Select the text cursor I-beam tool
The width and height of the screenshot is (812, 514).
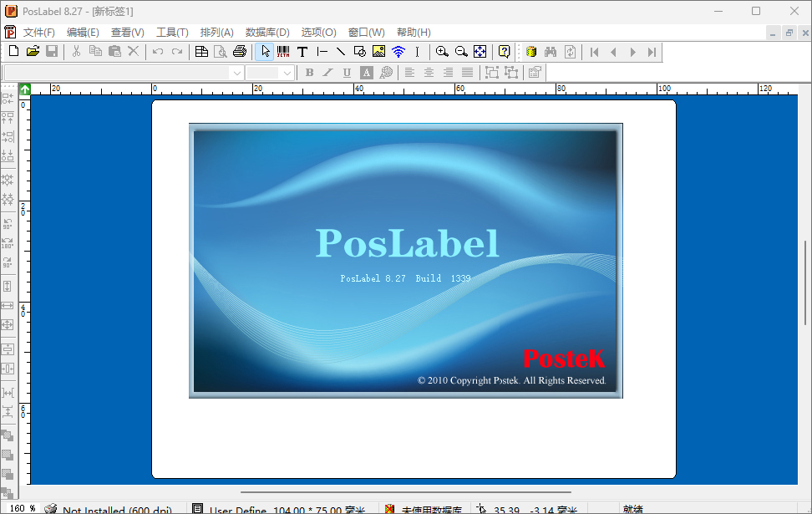(x=417, y=51)
